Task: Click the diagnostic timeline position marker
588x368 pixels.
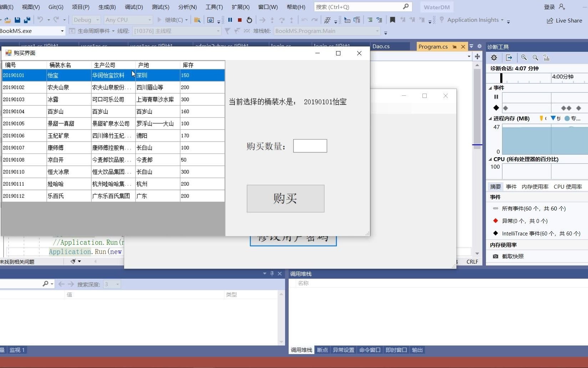Action: (501, 78)
